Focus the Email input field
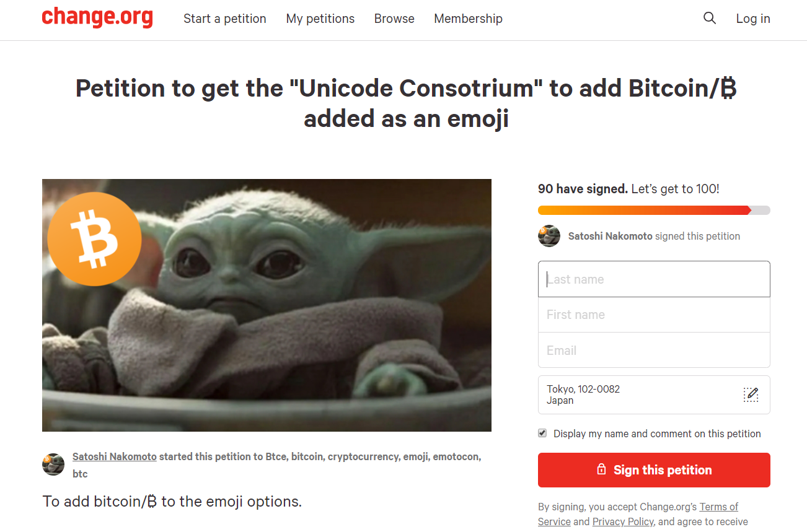The image size is (807, 532). tap(654, 351)
